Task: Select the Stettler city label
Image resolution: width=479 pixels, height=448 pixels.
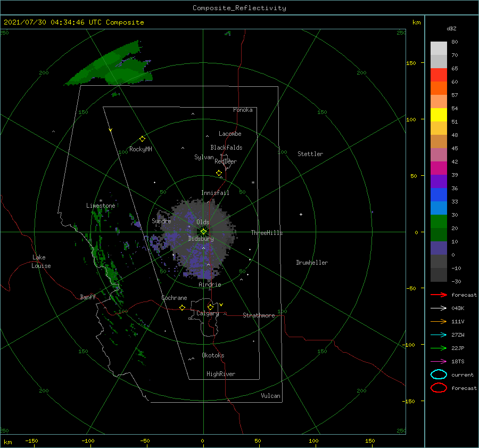Action: coord(310,154)
